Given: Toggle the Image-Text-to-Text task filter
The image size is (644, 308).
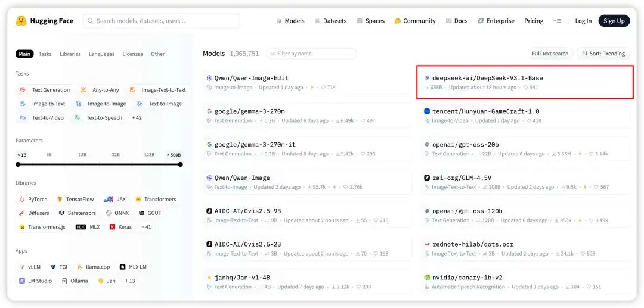Looking at the screenshot, I should (158, 90).
